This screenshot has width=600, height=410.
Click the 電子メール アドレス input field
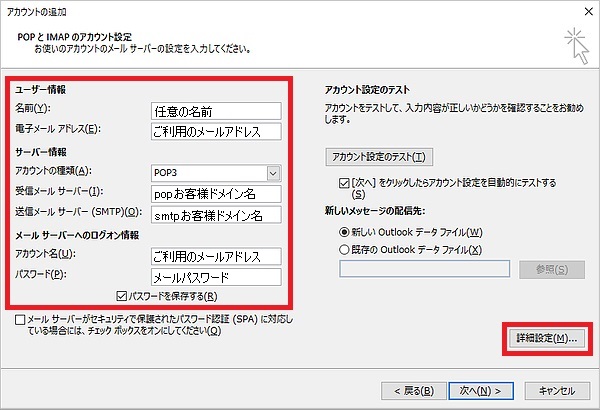pyautogui.click(x=216, y=131)
